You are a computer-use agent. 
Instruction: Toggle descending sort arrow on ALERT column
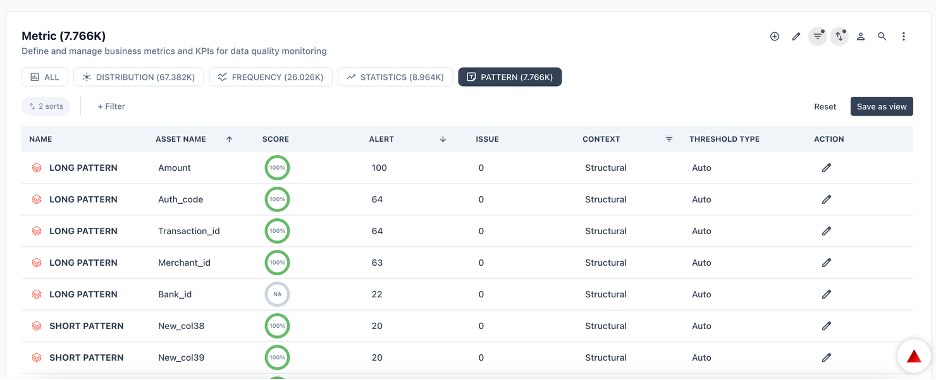click(x=443, y=139)
